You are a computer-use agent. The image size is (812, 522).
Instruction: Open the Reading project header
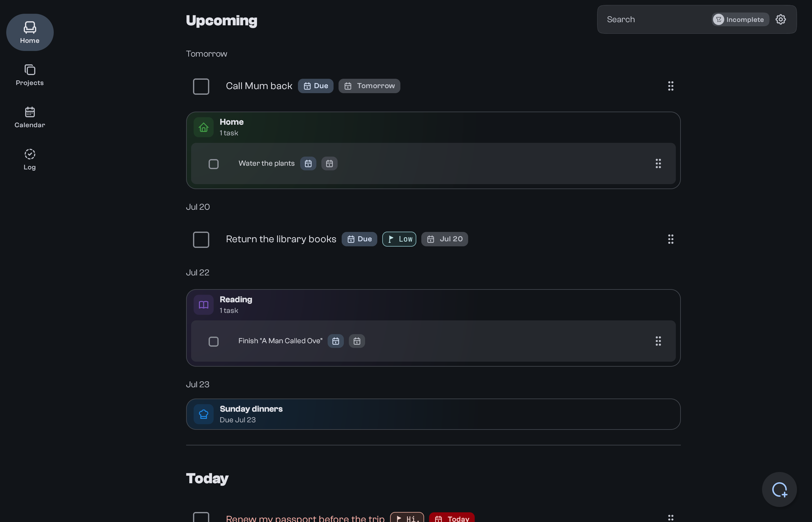coord(433,305)
